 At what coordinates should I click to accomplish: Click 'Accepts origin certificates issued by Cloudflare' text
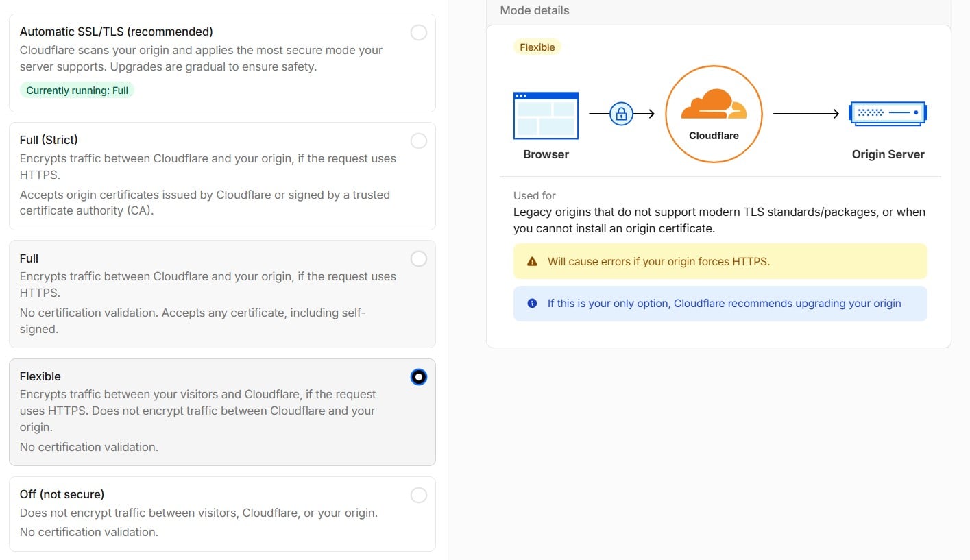tap(205, 203)
